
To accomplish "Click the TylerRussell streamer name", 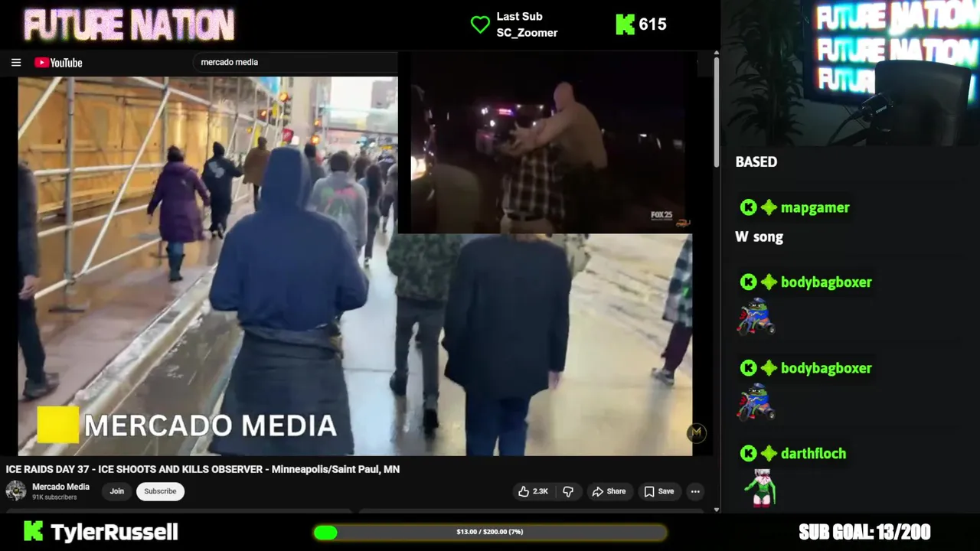I will coord(114,532).
